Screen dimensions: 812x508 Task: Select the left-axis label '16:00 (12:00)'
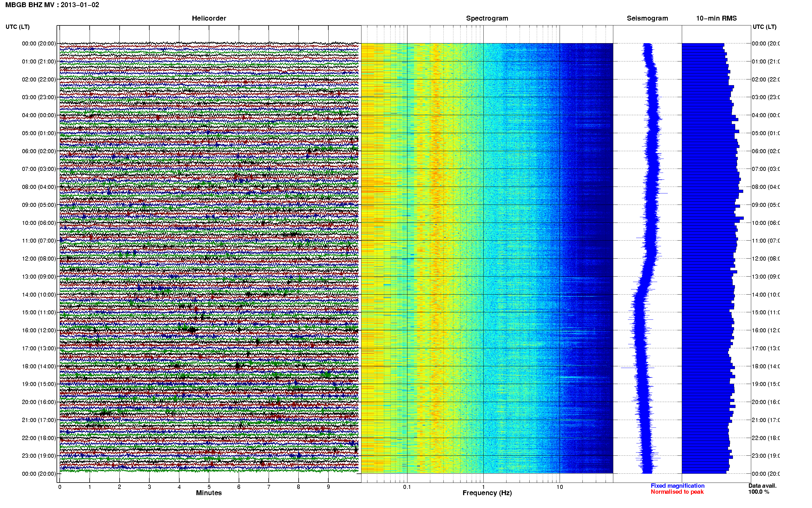(39, 330)
